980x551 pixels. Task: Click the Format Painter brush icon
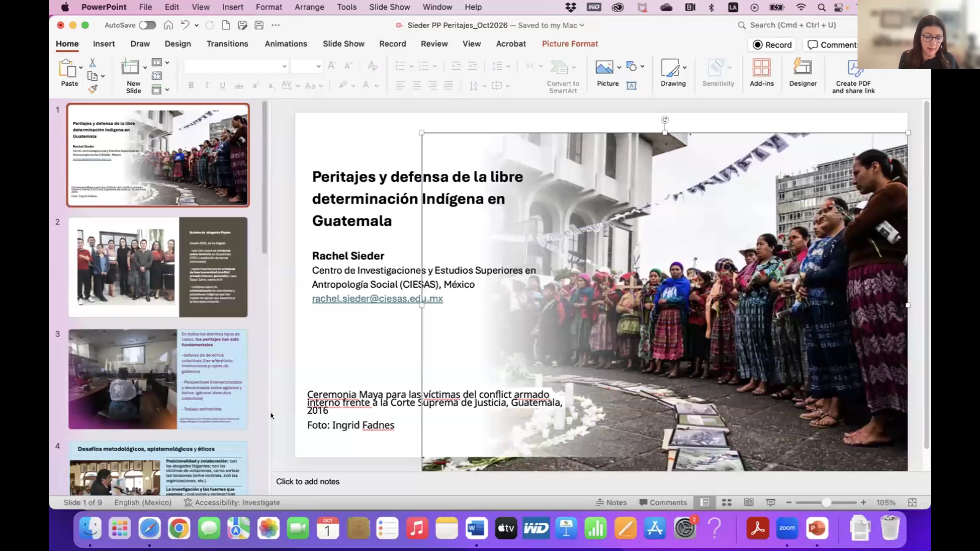pos(93,89)
